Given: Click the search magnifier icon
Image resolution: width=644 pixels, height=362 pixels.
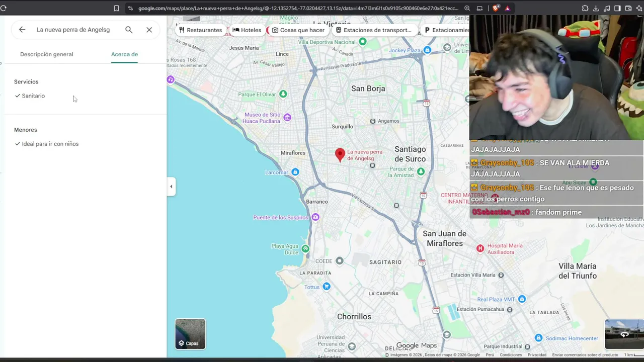Looking at the screenshot, I should coord(129,30).
